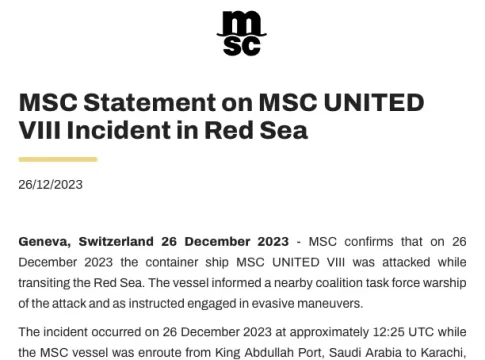Click the "evasive maneuvers" phrase

point(307,303)
